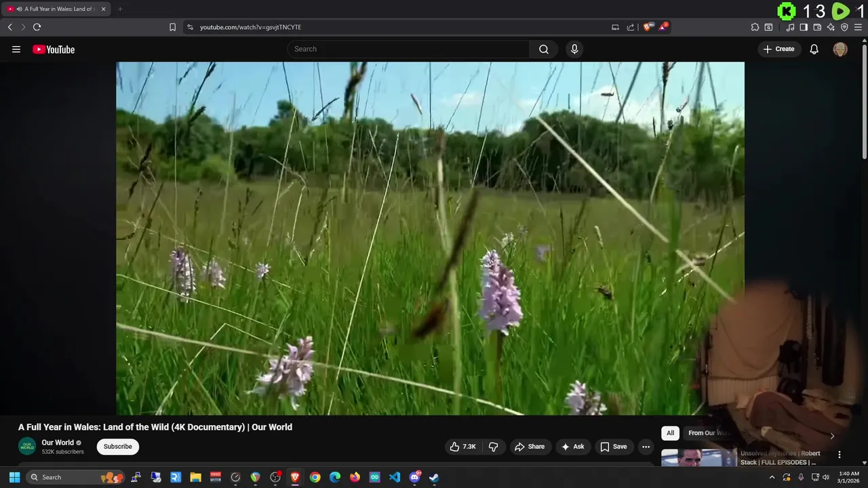Click the Our World channel avatar
This screenshot has width=868, height=488.
click(x=27, y=447)
